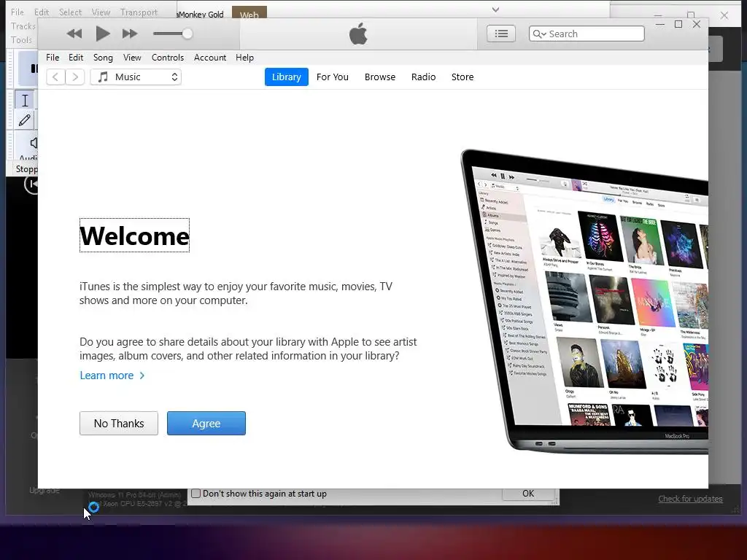Go forward with the right arrow button
This screenshot has width=747, height=560.
75,77
